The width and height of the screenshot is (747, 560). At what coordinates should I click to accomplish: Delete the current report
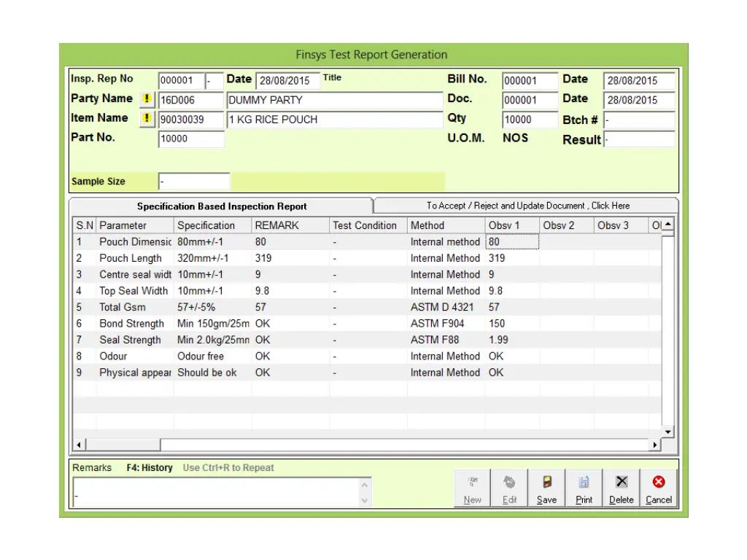tap(622, 488)
